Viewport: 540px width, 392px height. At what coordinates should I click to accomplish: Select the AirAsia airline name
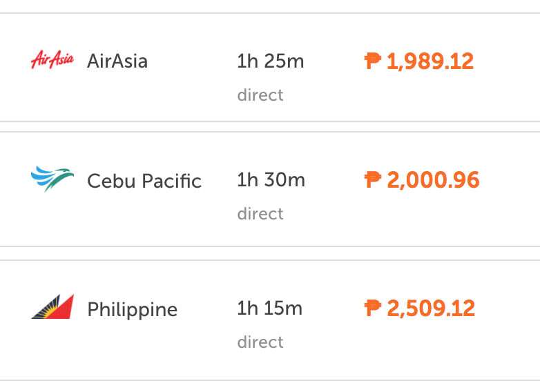(117, 61)
